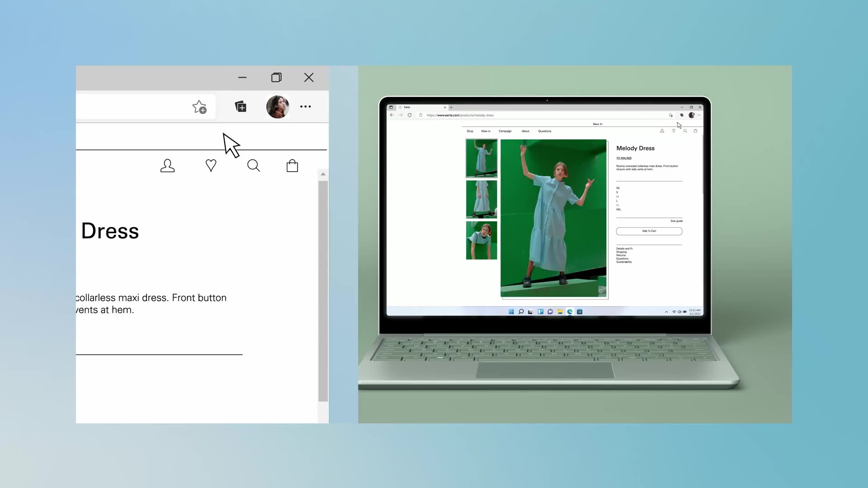Image resolution: width=868 pixels, height=488 pixels.
Task: Launch Microsoft Edge from the taskbar
Action: point(570,311)
